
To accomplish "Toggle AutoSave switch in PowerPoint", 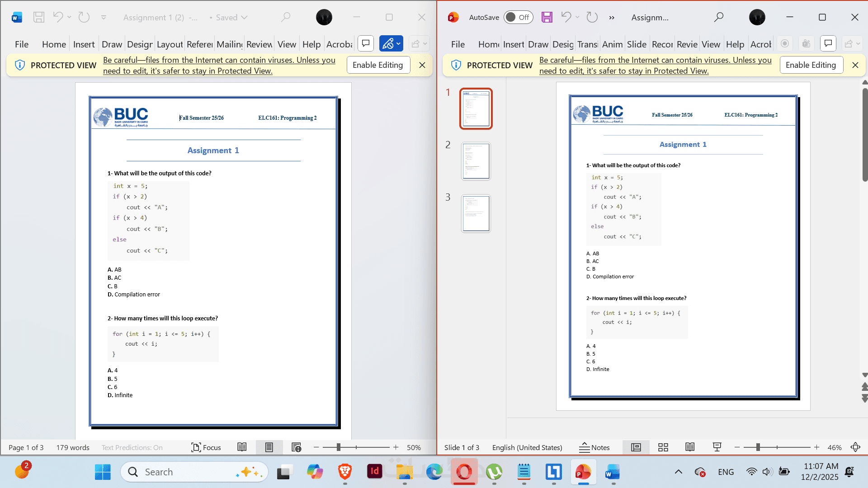I will click(518, 17).
